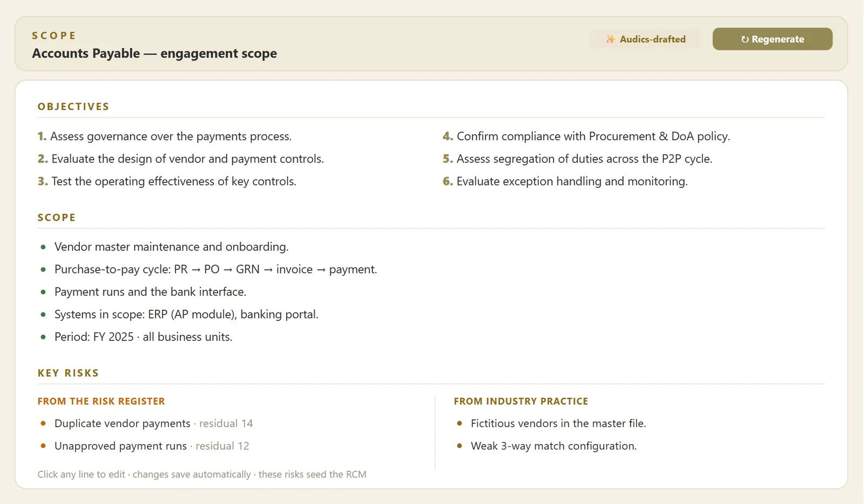This screenshot has width=864, height=504.
Task: Select the Audics-drafted badge
Action: click(645, 39)
